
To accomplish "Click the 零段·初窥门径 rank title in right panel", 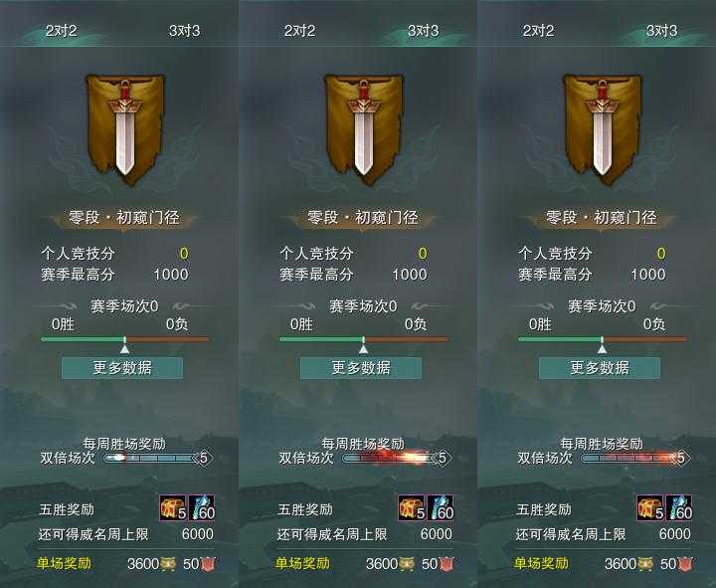I will pyautogui.click(x=601, y=218).
